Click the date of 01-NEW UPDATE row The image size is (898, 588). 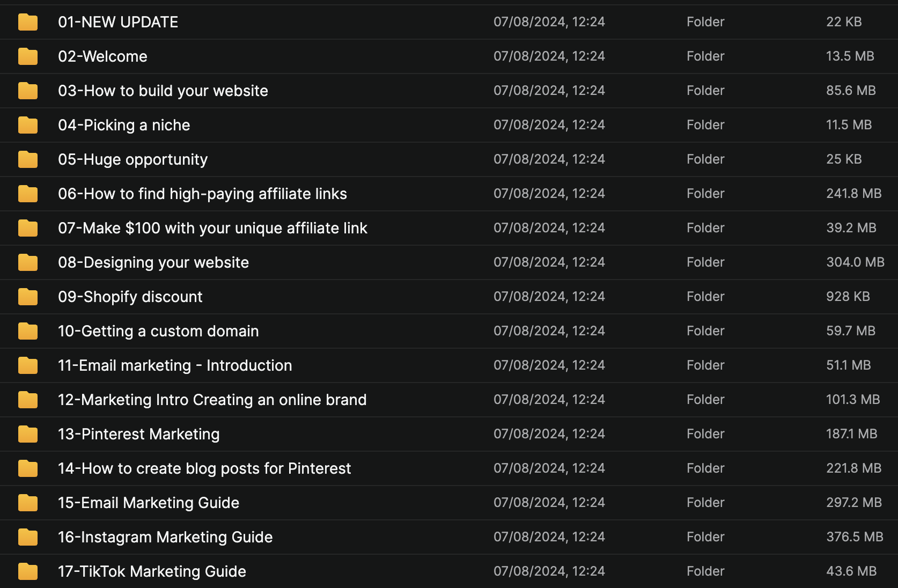click(x=549, y=22)
